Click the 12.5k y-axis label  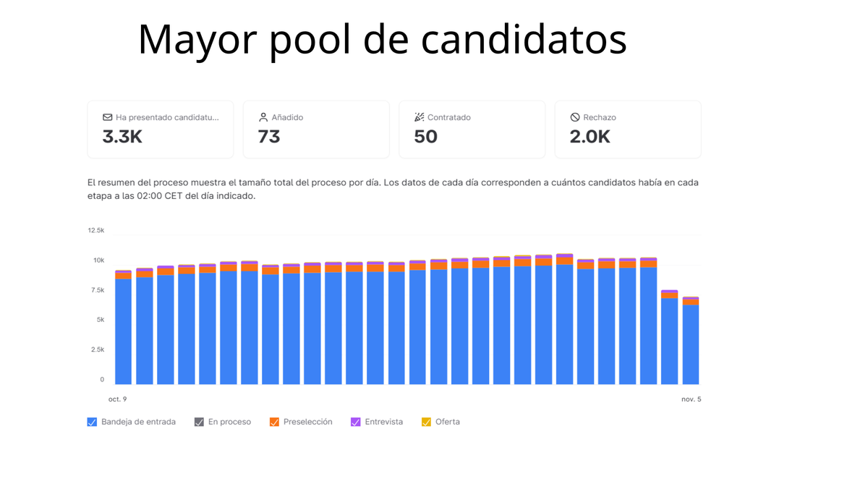(95, 230)
